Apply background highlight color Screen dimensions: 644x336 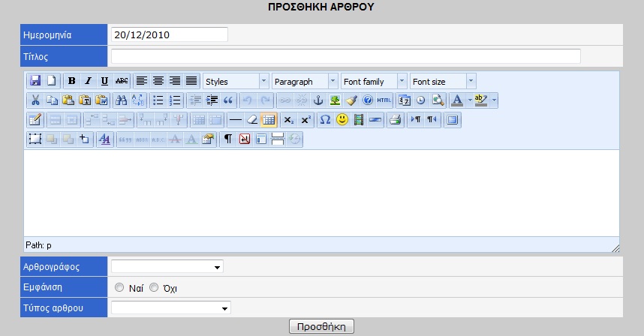481,100
